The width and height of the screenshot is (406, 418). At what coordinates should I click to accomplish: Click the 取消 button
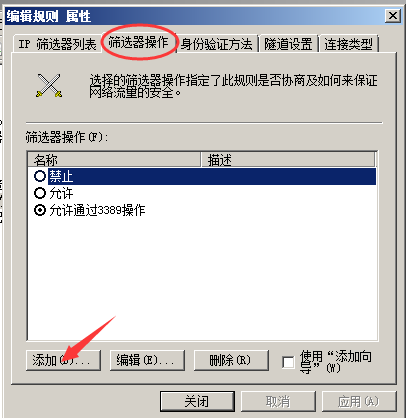click(x=278, y=401)
